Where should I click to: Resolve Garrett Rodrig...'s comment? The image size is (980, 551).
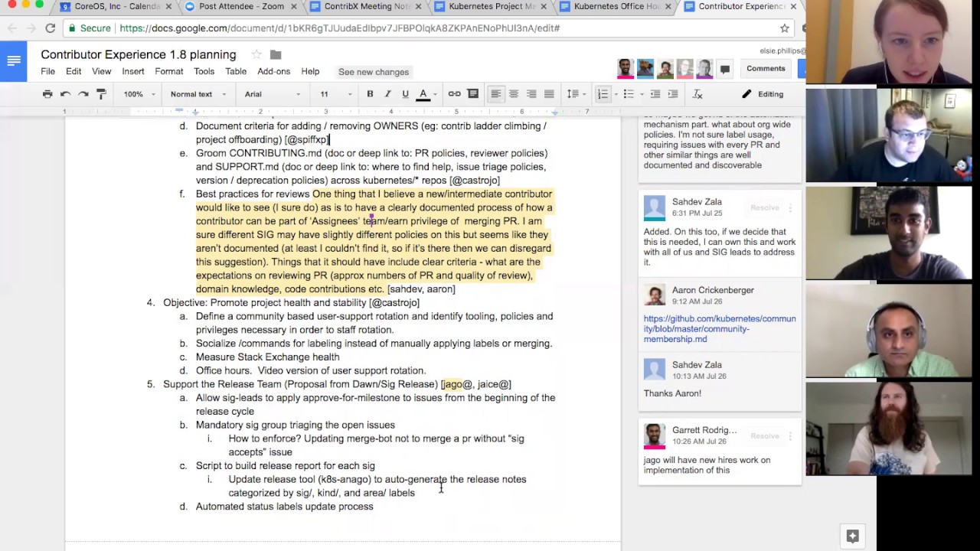[x=764, y=435]
